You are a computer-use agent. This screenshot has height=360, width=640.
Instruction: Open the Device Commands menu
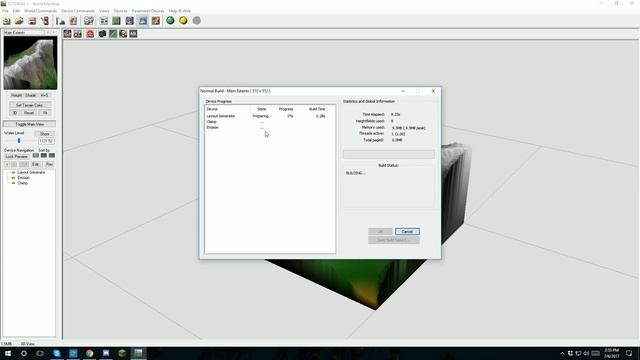pos(78,11)
